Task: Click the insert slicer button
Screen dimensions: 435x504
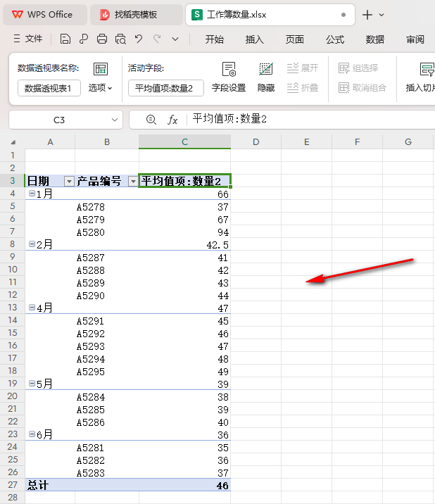Action: click(x=420, y=77)
